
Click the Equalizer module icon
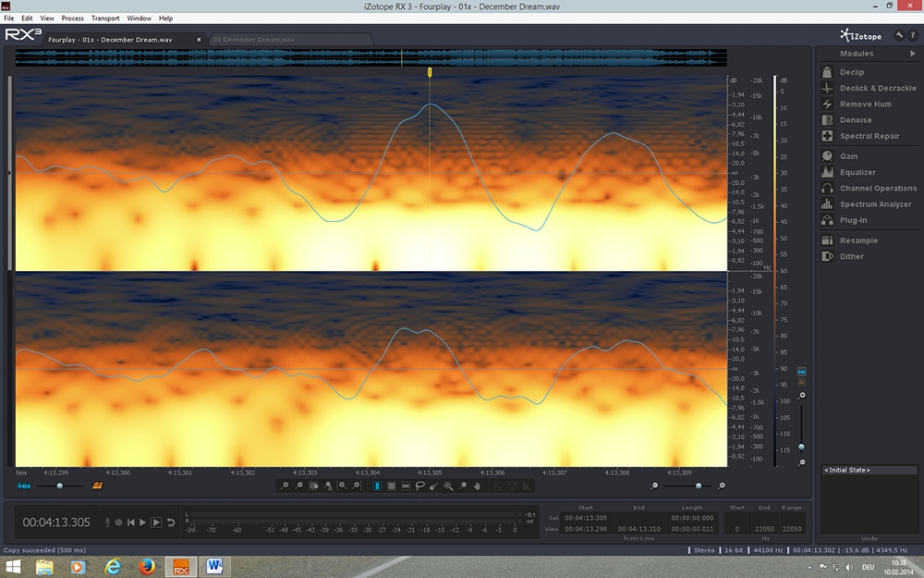tap(827, 172)
